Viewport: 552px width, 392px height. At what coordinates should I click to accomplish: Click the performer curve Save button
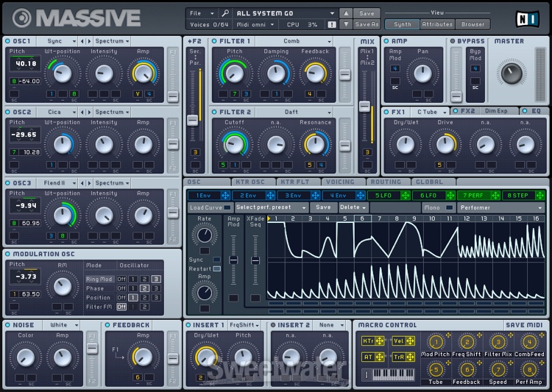pyautogui.click(x=323, y=207)
